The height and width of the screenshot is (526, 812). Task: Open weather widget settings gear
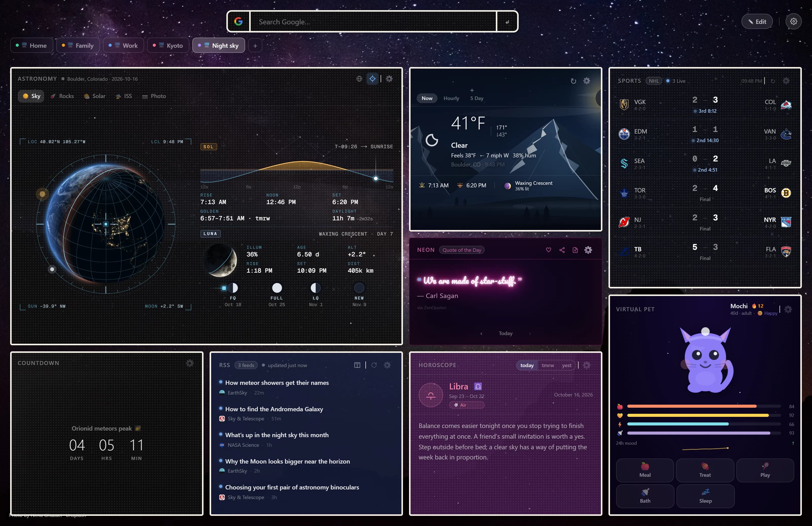[x=586, y=81]
